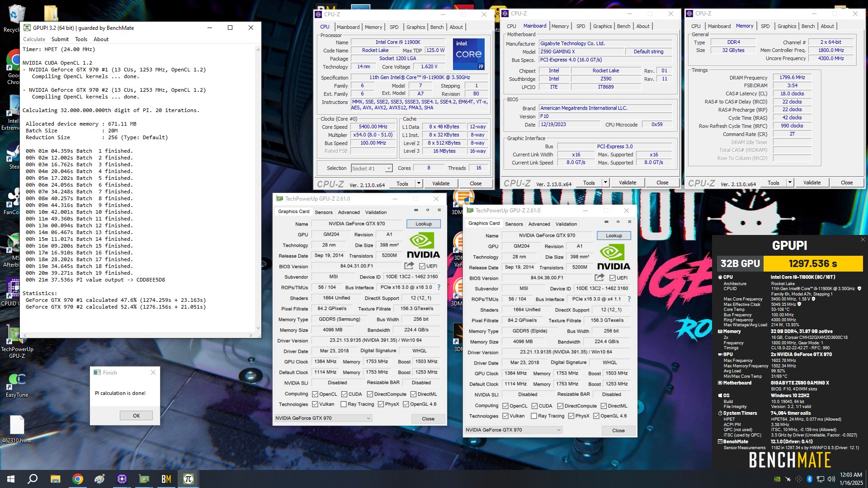Image resolution: width=868 pixels, height=488 pixels.
Task: Click Lookup in the Samsung-memory GPU-Z window
Action: tap(424, 224)
